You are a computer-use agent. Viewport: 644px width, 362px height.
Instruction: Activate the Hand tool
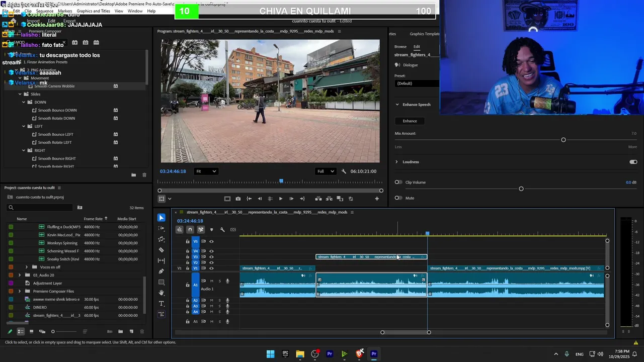161,293
